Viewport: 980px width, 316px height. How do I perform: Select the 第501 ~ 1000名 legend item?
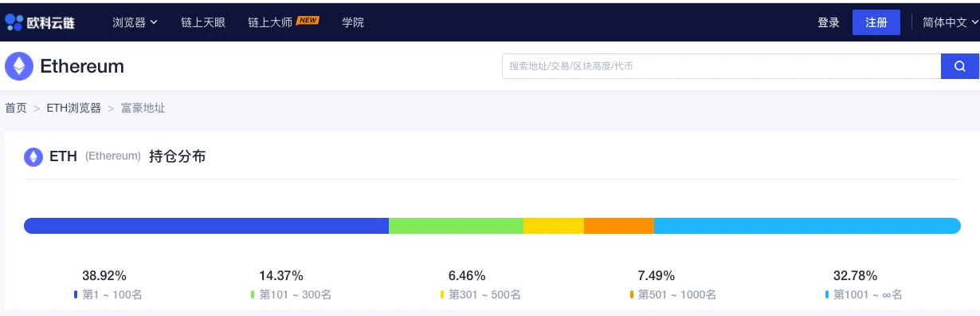tap(673, 294)
